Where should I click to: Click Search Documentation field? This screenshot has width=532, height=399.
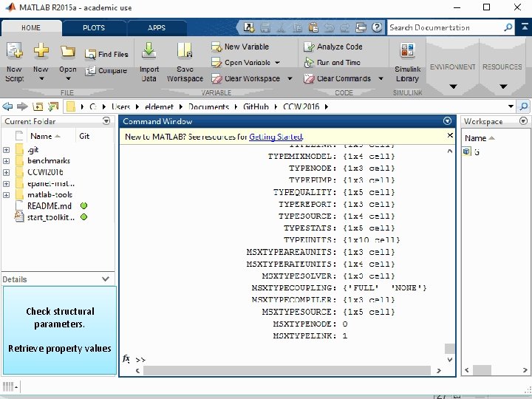[445, 27]
